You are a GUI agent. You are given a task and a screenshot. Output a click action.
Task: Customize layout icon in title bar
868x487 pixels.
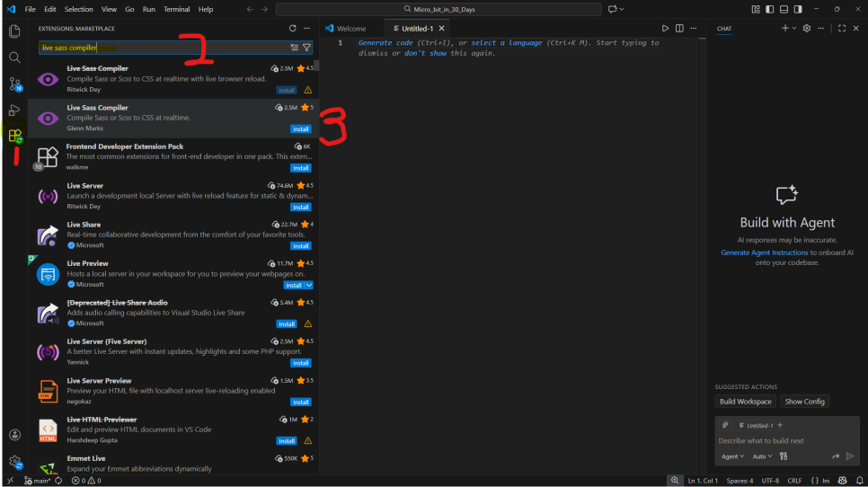(756, 9)
